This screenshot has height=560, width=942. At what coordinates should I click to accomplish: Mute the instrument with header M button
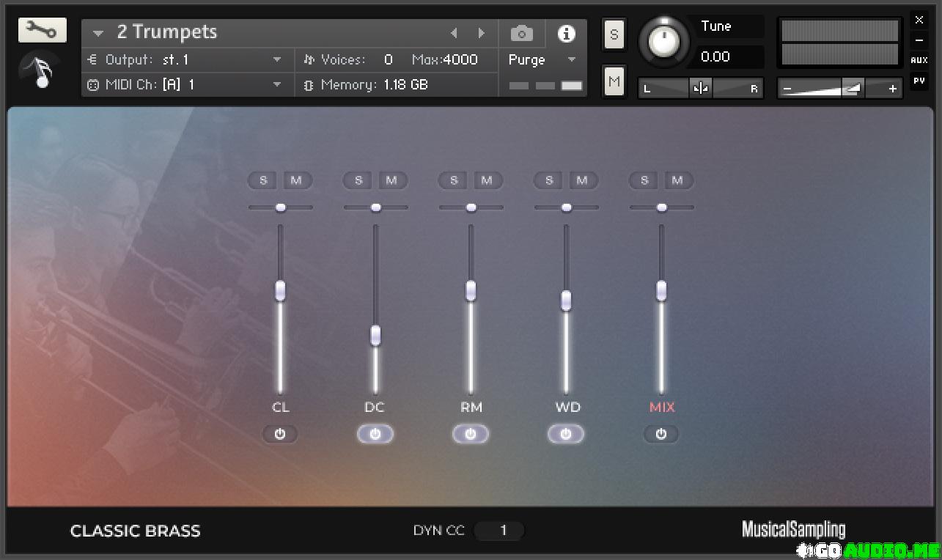[614, 81]
